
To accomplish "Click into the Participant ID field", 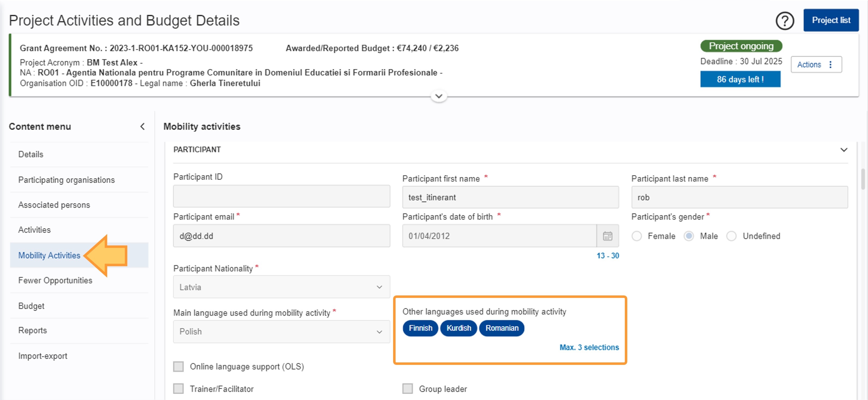I will pos(282,196).
